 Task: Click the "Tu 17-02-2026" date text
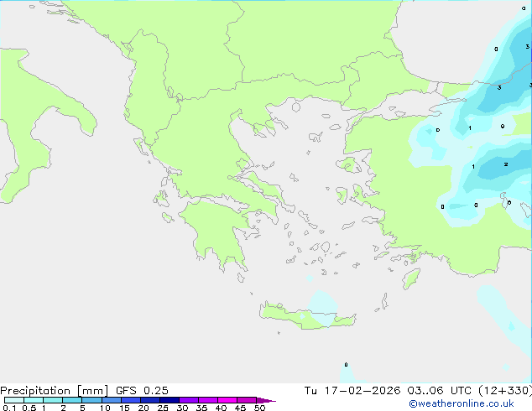pos(352,391)
